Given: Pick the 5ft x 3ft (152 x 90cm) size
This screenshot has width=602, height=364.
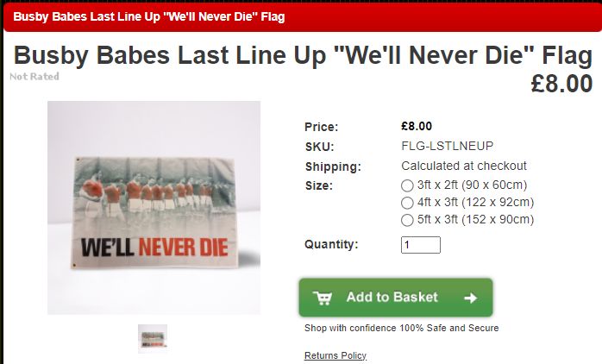Looking at the screenshot, I should click(407, 220).
